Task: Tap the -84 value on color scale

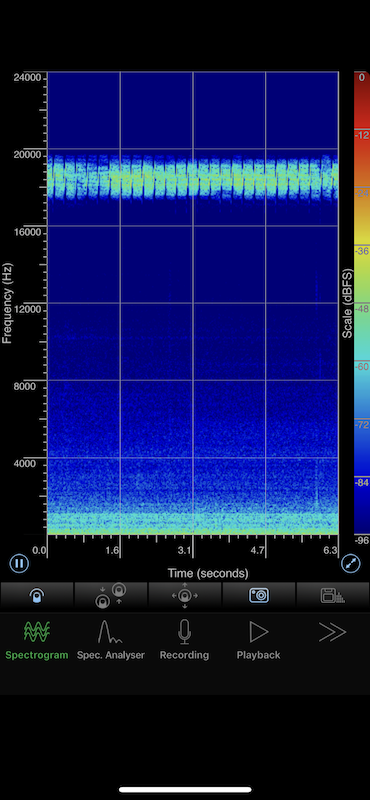Action: [x=361, y=483]
